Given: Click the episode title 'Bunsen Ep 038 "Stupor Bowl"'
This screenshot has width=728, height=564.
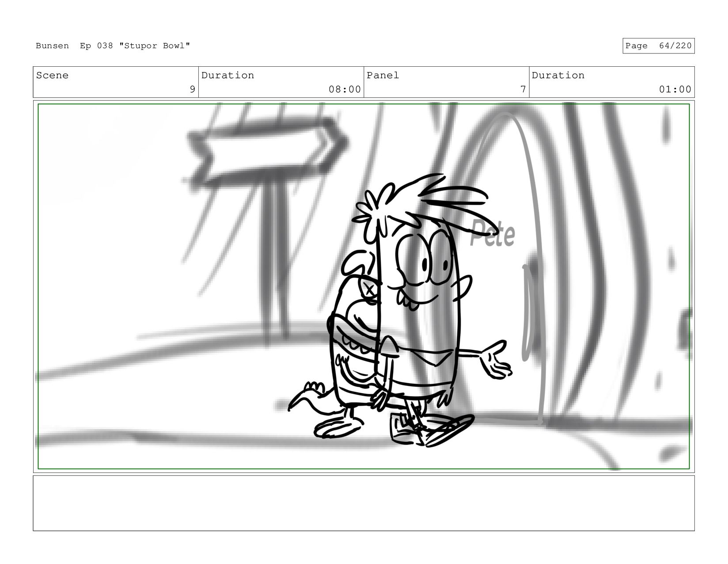Looking at the screenshot, I should [x=113, y=46].
